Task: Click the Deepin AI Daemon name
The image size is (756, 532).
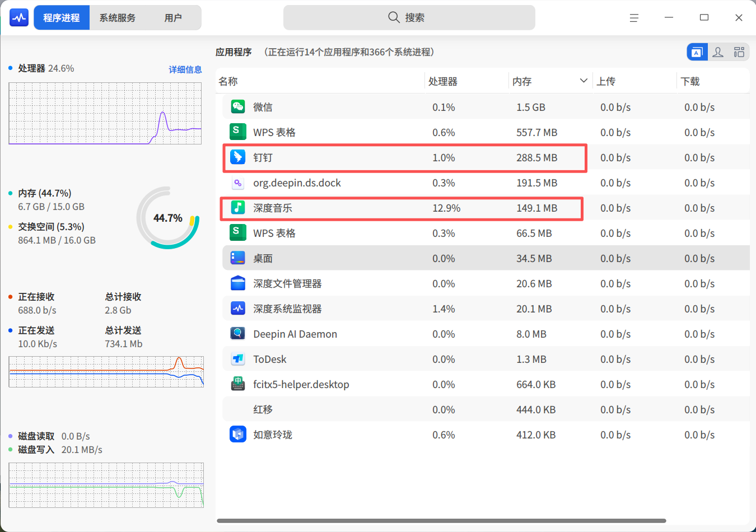Action: [x=295, y=334]
